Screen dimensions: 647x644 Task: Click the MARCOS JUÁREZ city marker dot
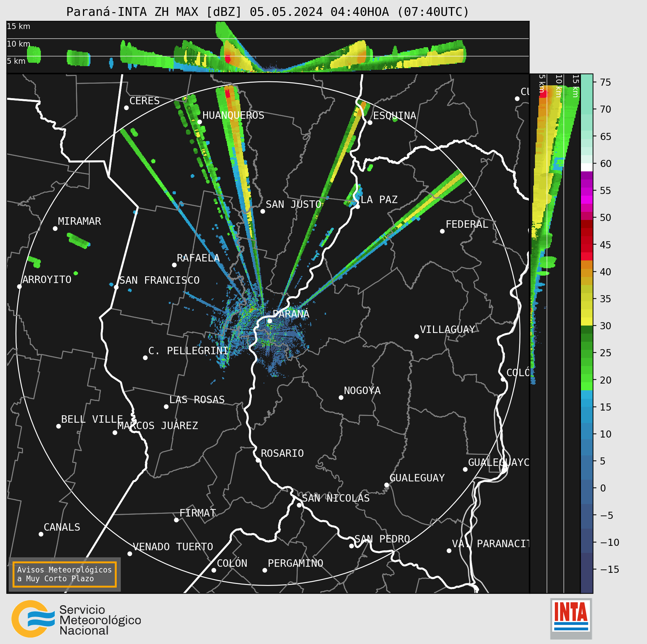[115, 432]
